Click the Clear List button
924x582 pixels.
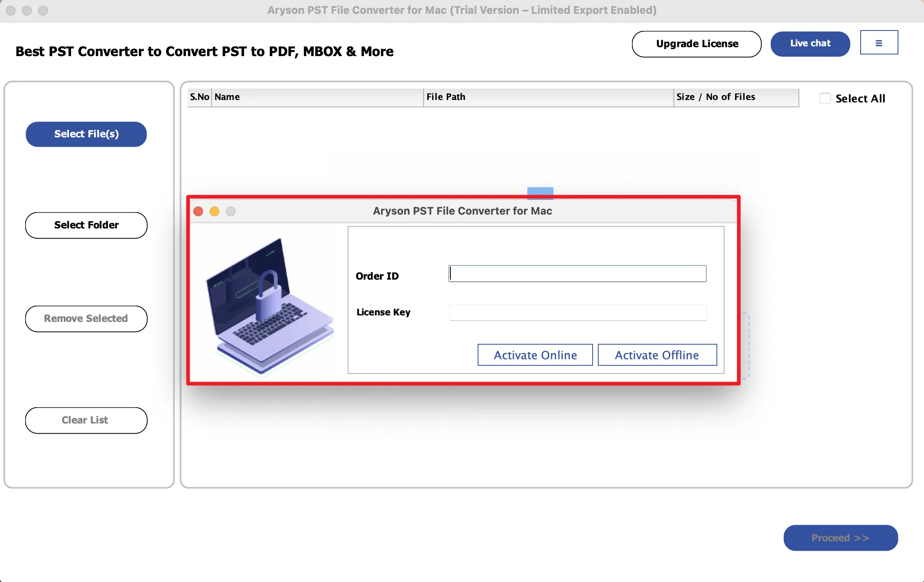pyautogui.click(x=86, y=420)
